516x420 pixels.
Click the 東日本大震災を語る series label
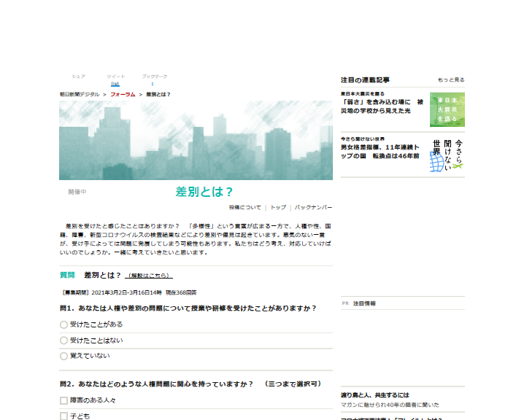tap(362, 94)
